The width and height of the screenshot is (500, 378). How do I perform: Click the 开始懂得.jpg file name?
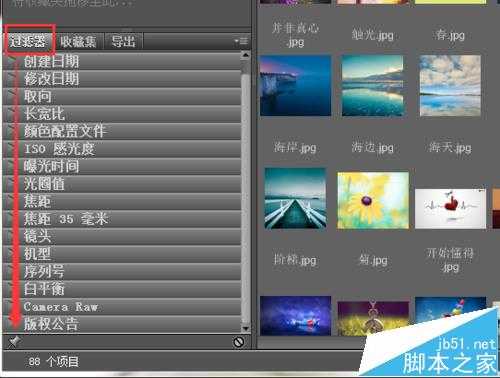click(450, 260)
